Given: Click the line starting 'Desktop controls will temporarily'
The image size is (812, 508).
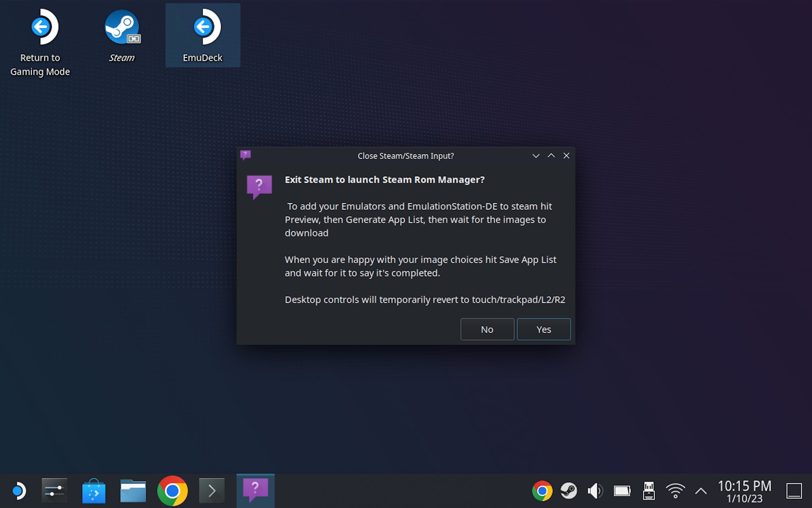Looking at the screenshot, I should coord(425,300).
